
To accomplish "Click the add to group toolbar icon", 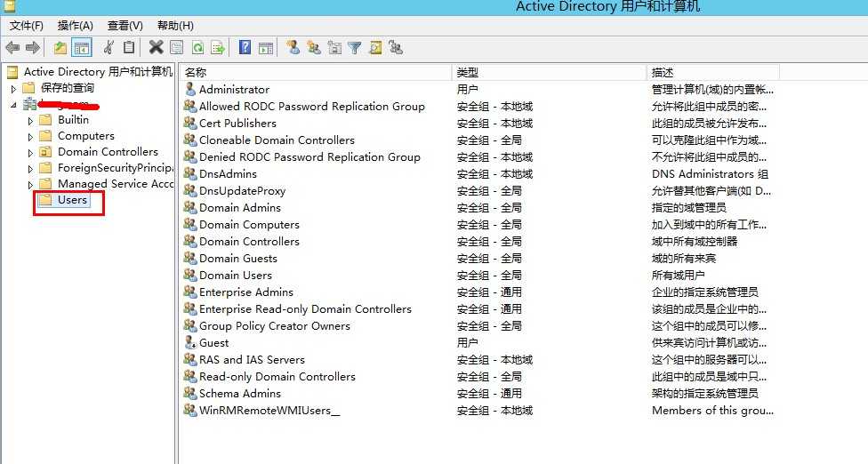I will (396, 48).
